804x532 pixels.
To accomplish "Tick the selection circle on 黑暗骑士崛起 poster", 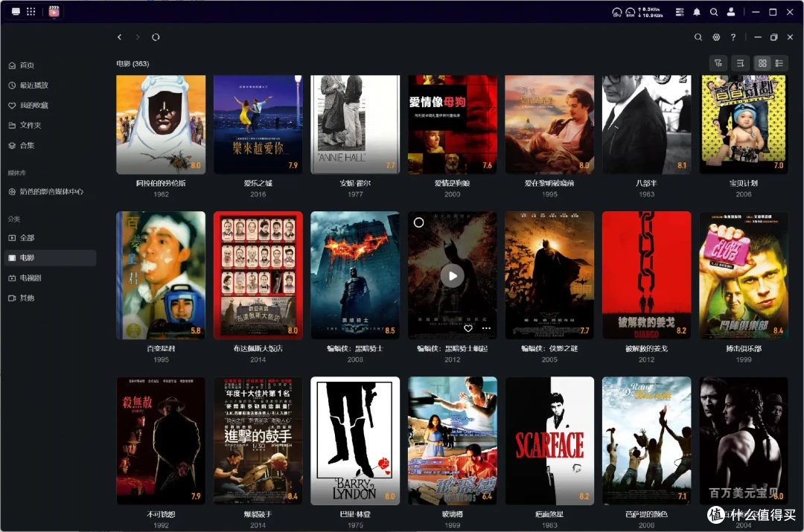I will point(419,222).
